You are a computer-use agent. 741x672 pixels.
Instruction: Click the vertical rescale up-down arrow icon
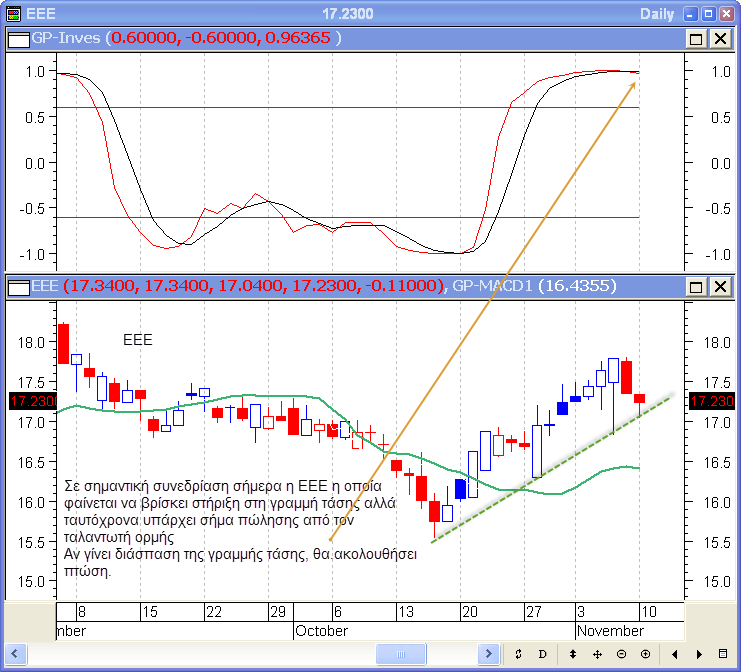pos(573,654)
